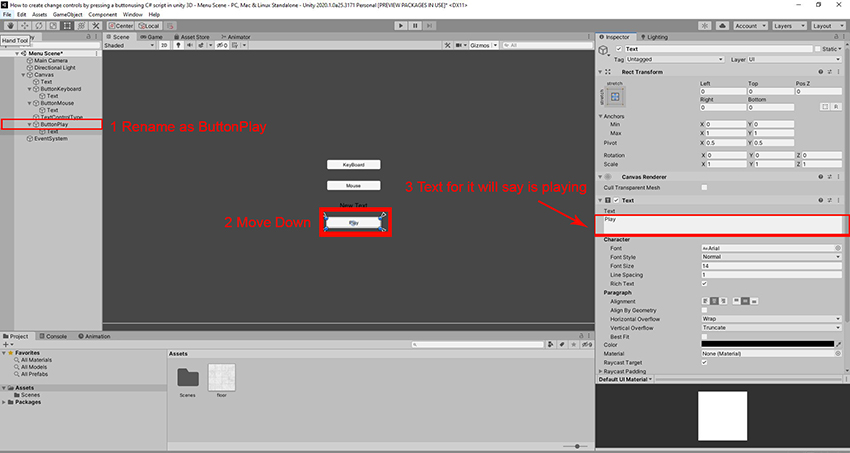The image size is (850, 453).
Task: Open the Layers dropdown
Action: 789,25
